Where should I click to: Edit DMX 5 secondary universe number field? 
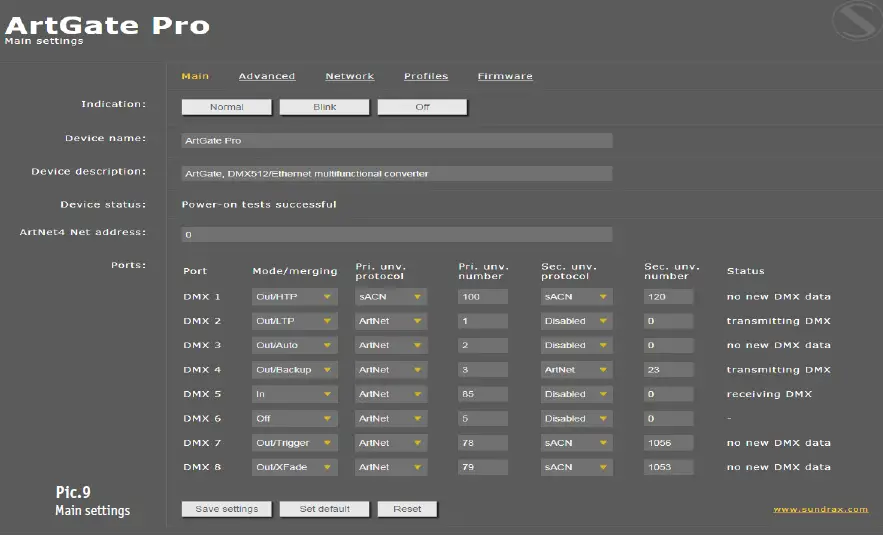pos(668,394)
